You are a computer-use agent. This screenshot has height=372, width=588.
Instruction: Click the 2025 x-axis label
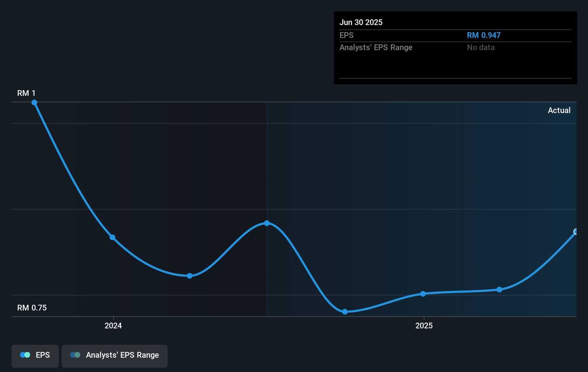(x=424, y=326)
